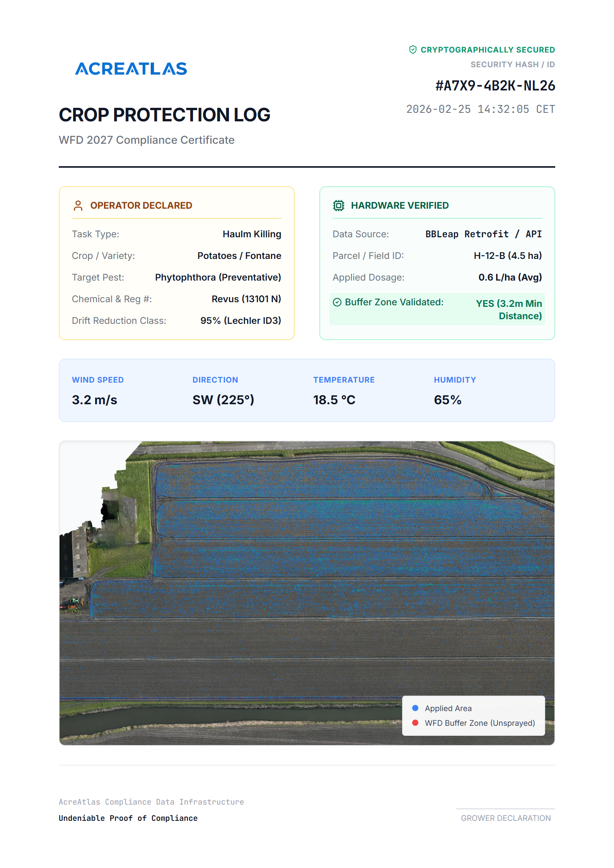Click the red WFD Buffer Zone legend dot
614x868 pixels.
click(x=415, y=723)
